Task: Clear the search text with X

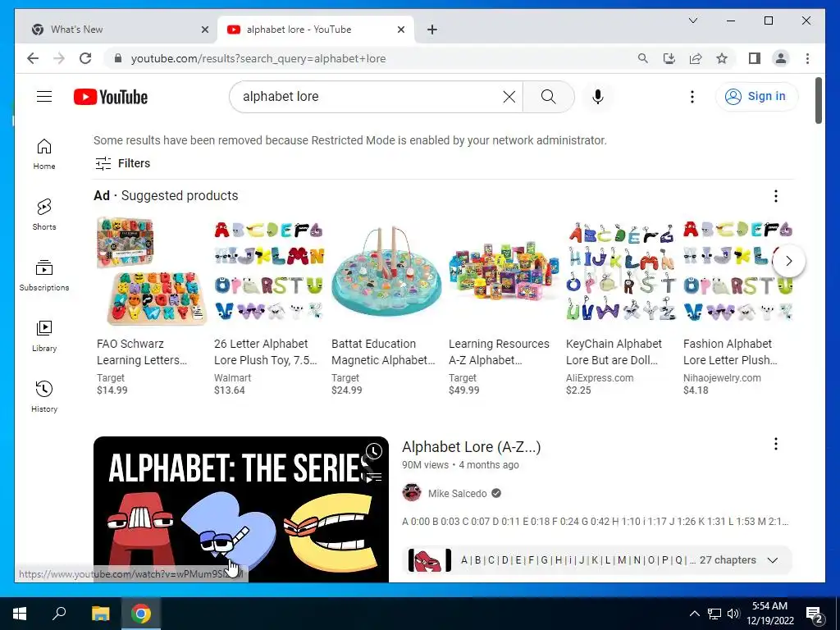Action: (509, 97)
